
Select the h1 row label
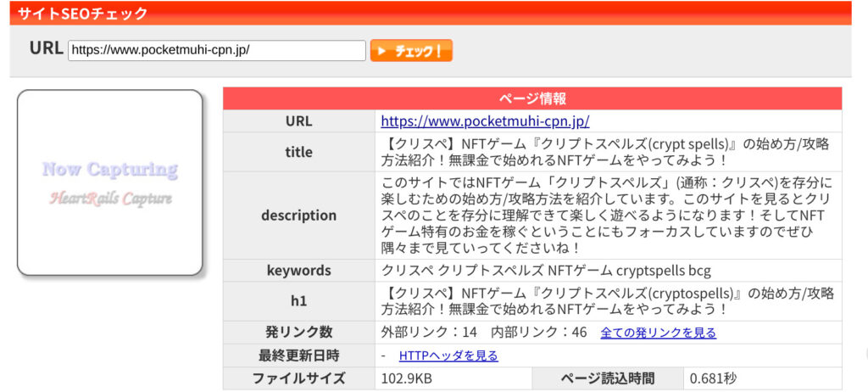(x=299, y=301)
